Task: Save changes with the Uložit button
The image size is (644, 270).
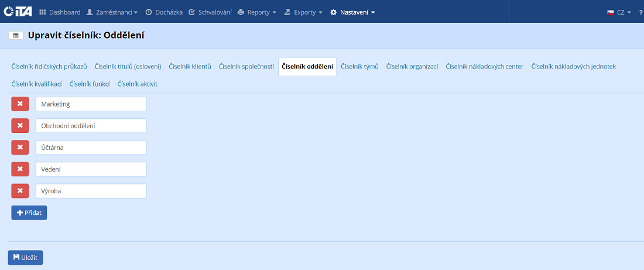Action: pyautogui.click(x=25, y=258)
